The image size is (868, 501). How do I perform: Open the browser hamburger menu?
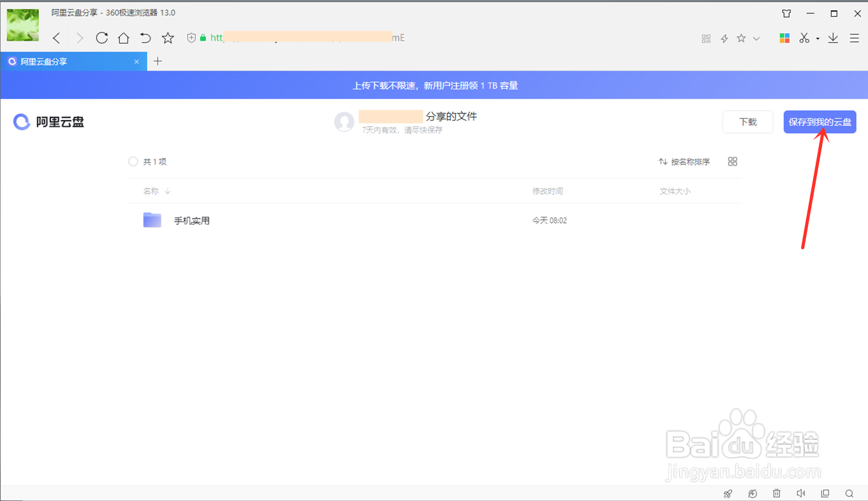pyautogui.click(x=855, y=38)
